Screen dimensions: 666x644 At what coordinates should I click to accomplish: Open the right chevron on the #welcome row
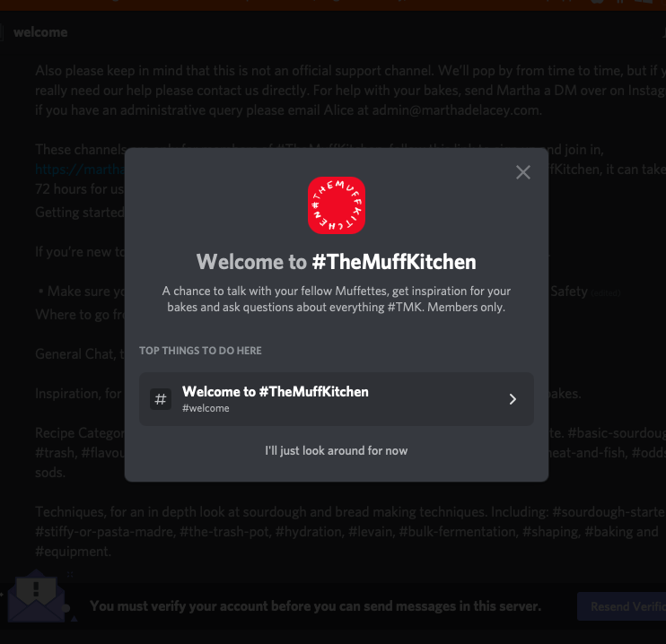[513, 399]
